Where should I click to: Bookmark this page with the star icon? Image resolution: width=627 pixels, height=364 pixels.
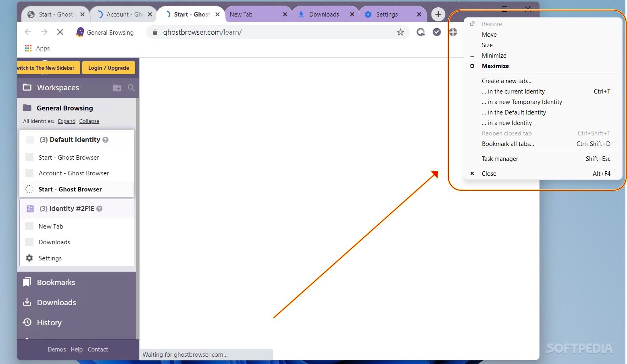[x=400, y=32]
